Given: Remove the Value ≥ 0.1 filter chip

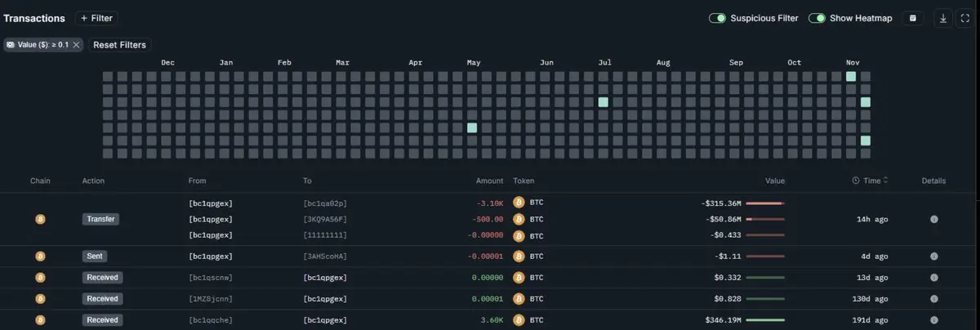Looking at the screenshot, I should tap(77, 45).
